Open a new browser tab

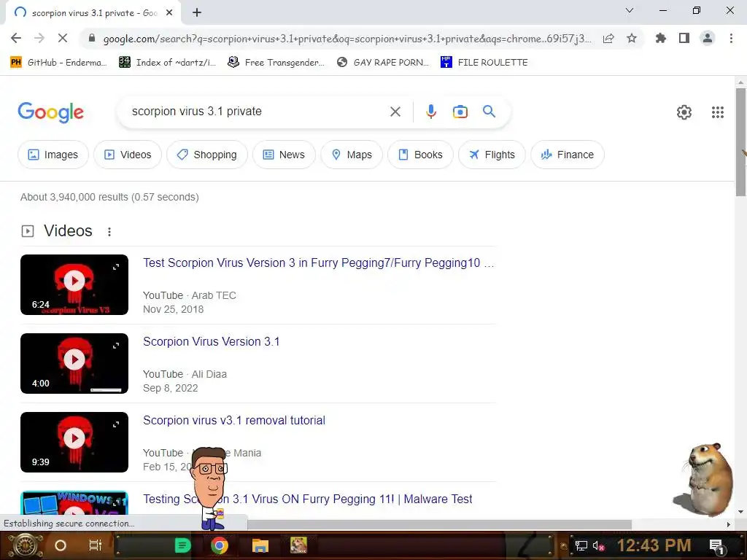pyautogui.click(x=197, y=13)
